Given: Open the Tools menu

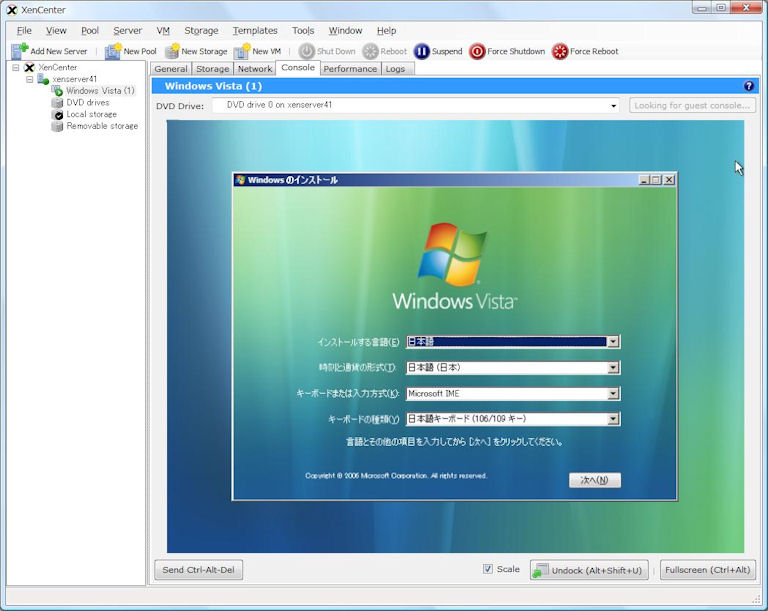Looking at the screenshot, I should [x=303, y=30].
